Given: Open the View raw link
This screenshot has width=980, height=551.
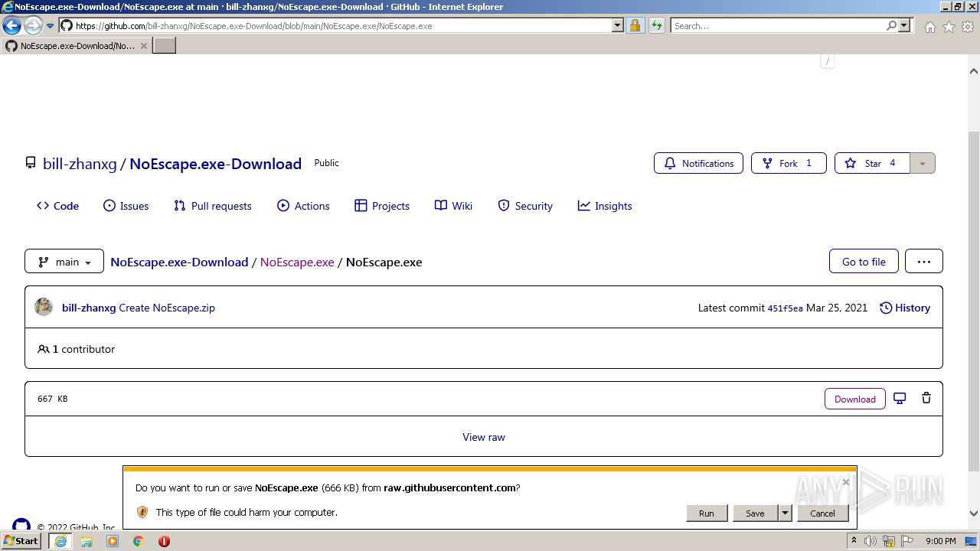Looking at the screenshot, I should point(484,437).
